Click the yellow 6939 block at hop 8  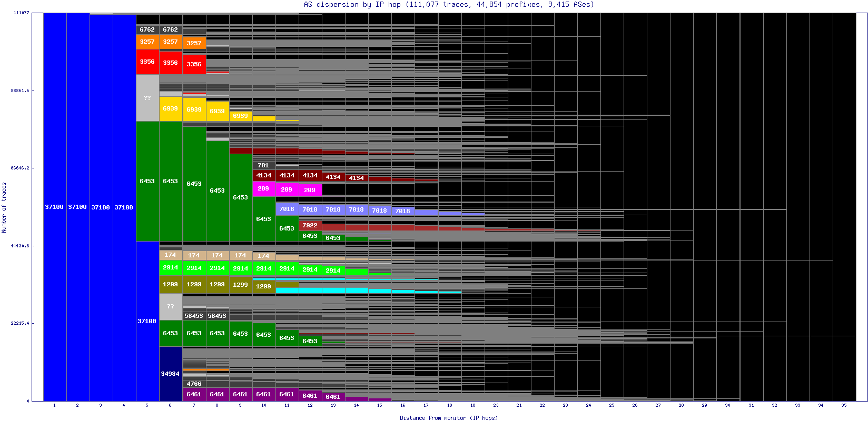click(217, 111)
